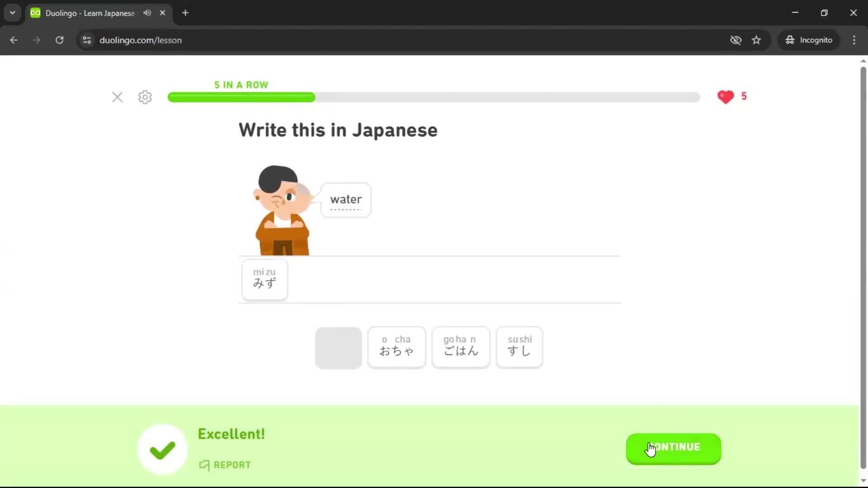
Task: Close the lesson with the X icon
Action: click(x=118, y=97)
